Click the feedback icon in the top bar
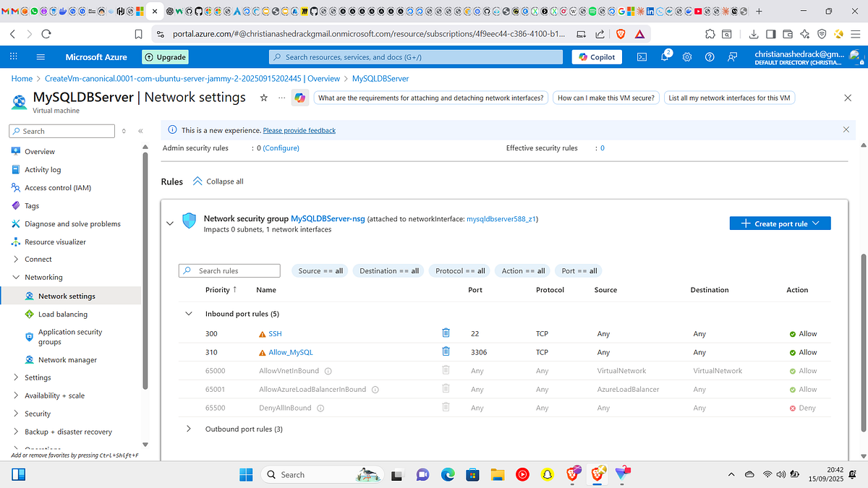Viewport: 868px width, 488px height. [x=732, y=56]
